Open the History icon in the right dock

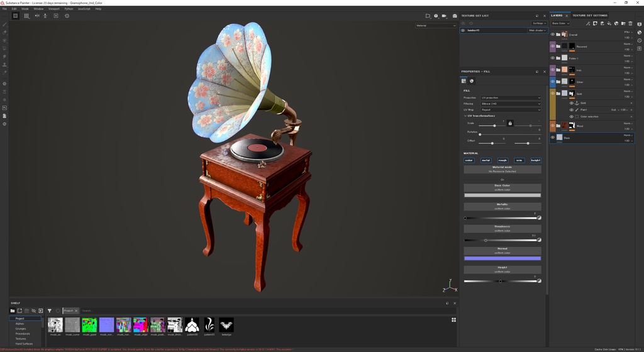(x=640, y=41)
